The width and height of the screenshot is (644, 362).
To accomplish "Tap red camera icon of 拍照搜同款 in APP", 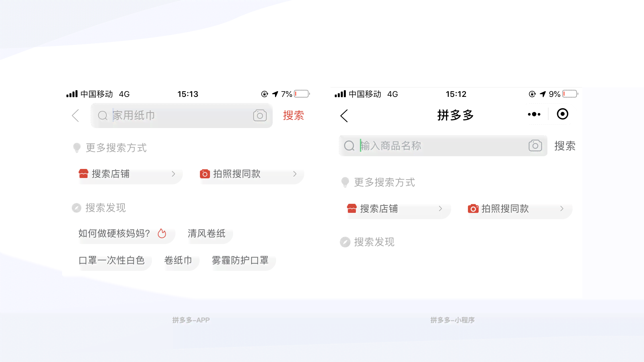I will [205, 174].
